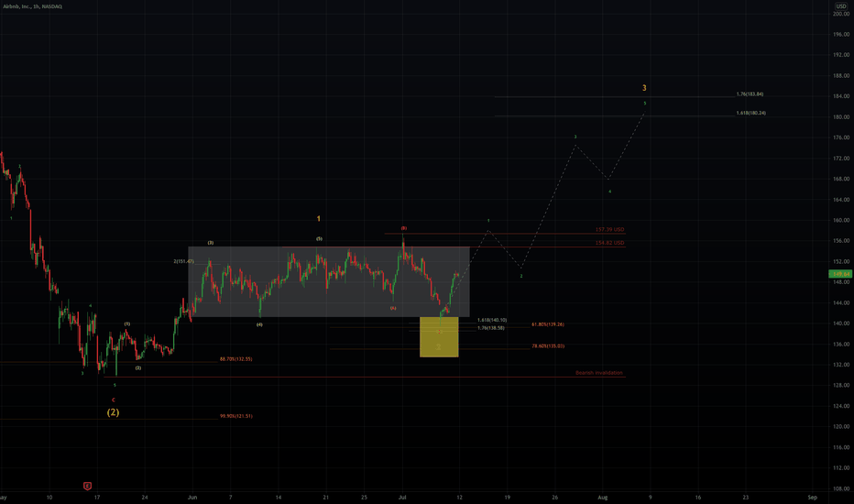Image resolution: width=854 pixels, height=504 pixels.
Task: Click the orange wave 3 label at top
Action: 644,88
